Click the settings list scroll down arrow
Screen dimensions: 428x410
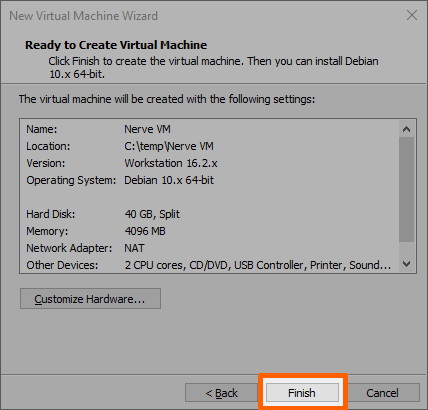pos(406,264)
